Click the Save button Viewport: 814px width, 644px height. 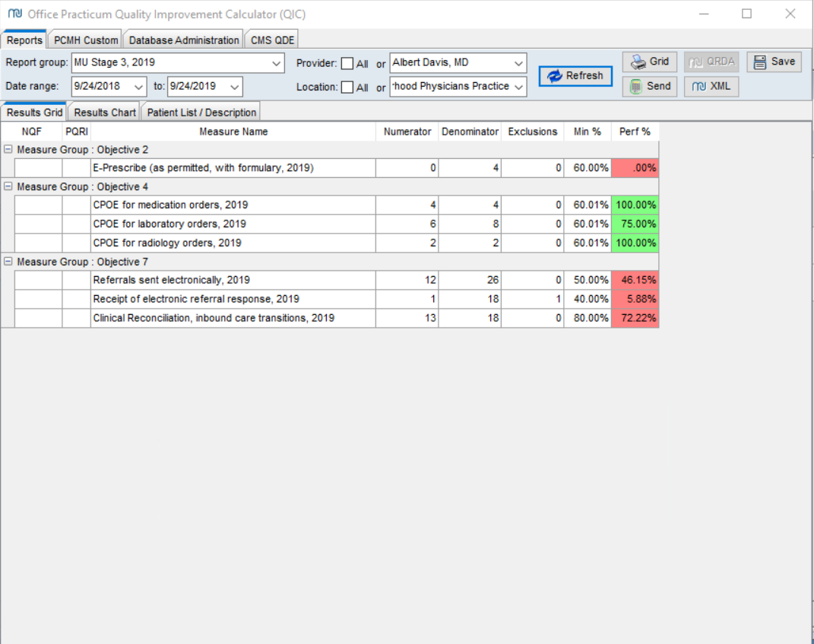tap(774, 62)
